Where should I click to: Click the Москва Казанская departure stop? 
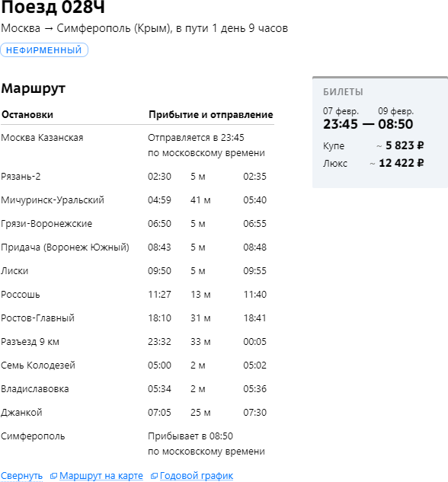[x=42, y=138]
